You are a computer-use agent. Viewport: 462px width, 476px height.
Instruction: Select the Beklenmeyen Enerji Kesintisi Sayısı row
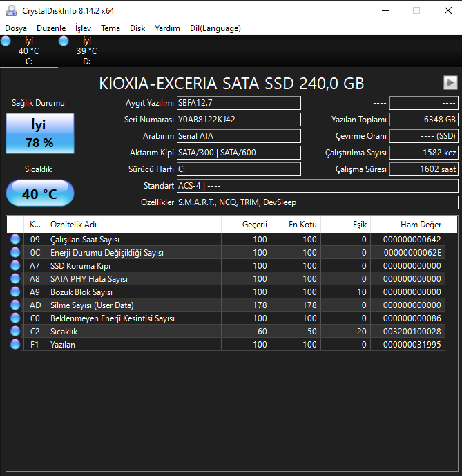(226, 318)
